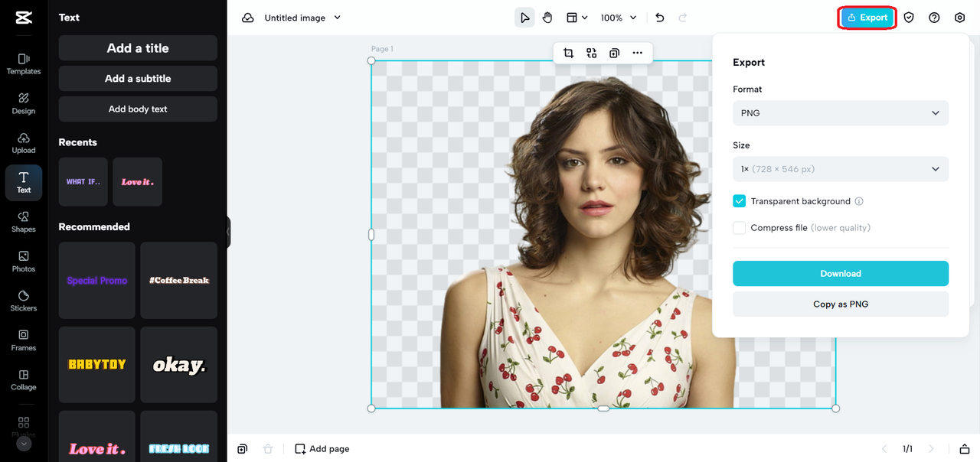Select the Text sidebar tab
Viewport: 980px width, 462px height.
click(x=24, y=183)
